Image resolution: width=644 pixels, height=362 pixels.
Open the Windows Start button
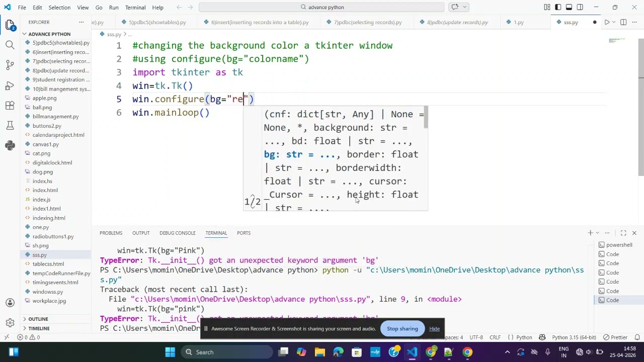(x=170, y=352)
